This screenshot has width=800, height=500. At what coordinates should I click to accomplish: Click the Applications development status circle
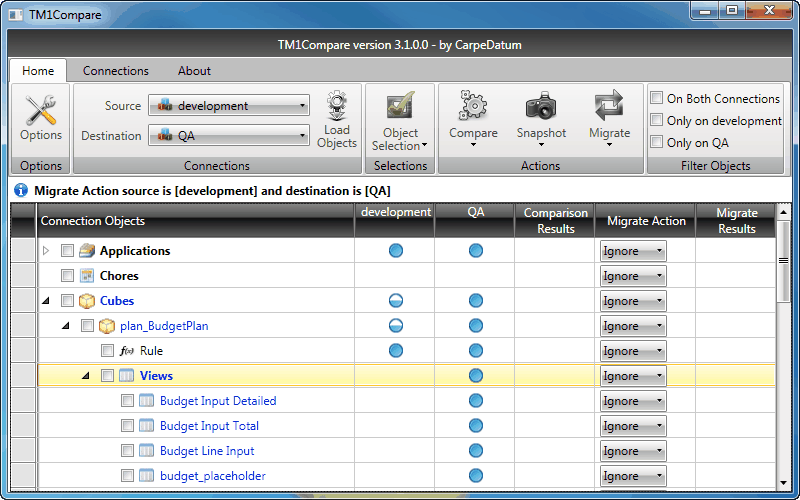[x=395, y=251]
